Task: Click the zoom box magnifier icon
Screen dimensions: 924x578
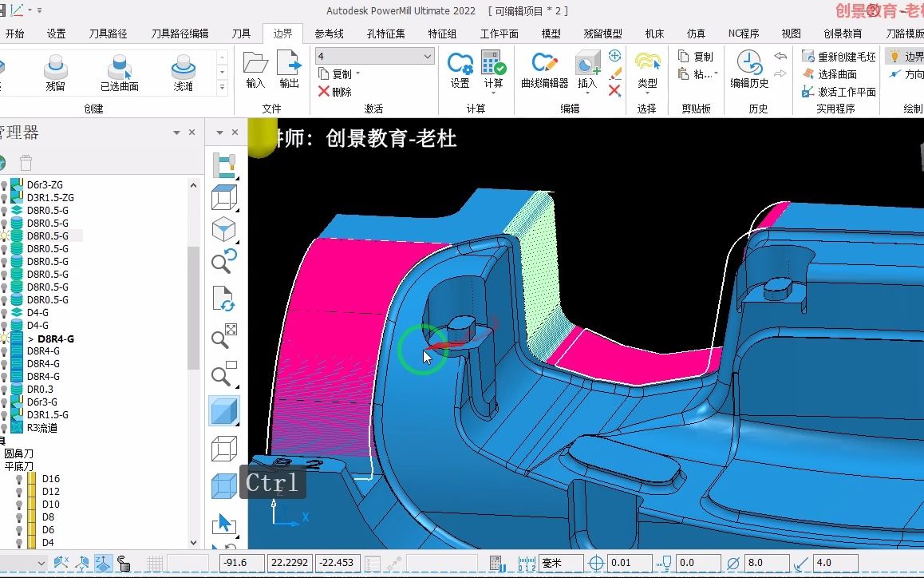Action: (224, 374)
